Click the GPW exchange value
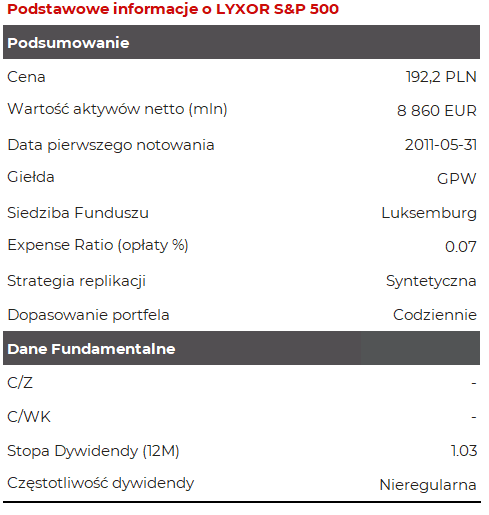 click(x=457, y=179)
